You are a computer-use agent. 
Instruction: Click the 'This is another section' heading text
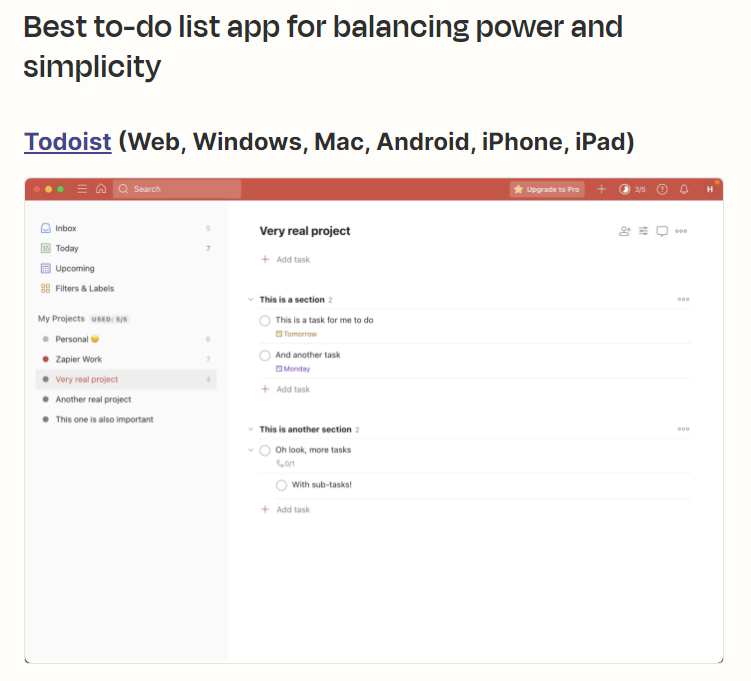click(x=305, y=430)
